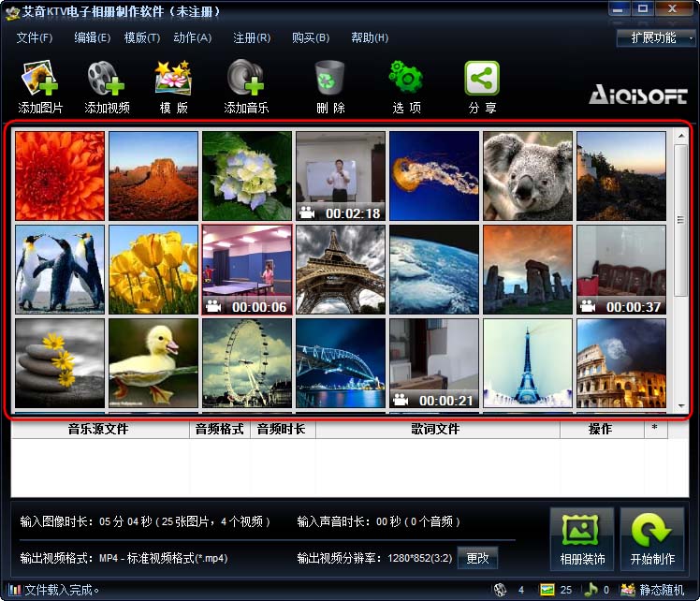Select the 00:02:18 video thumbnail
This screenshot has width=700, height=601.
340,176
